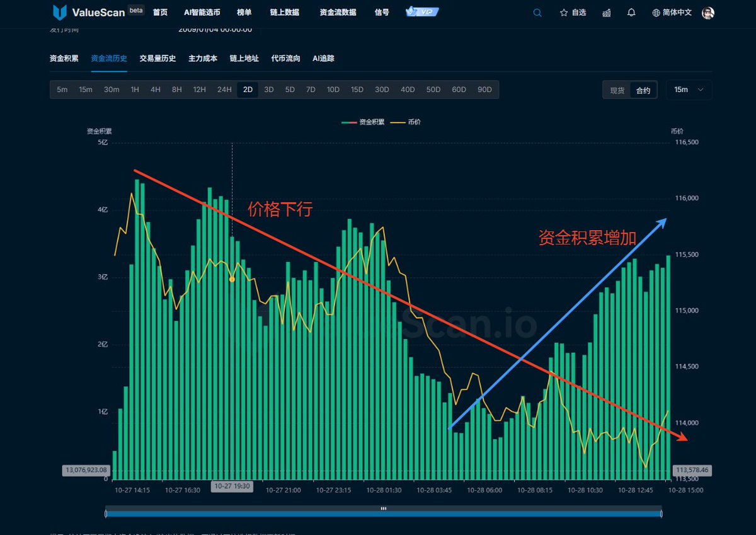Click the ValueScan logo icon
This screenshot has width=756, height=535.
[x=60, y=13]
